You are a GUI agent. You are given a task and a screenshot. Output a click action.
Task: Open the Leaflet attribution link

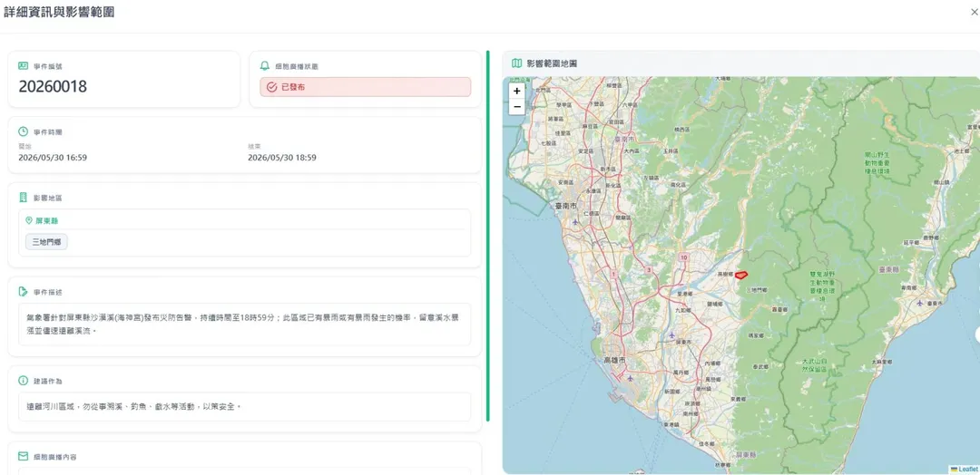pyautogui.click(x=965, y=470)
